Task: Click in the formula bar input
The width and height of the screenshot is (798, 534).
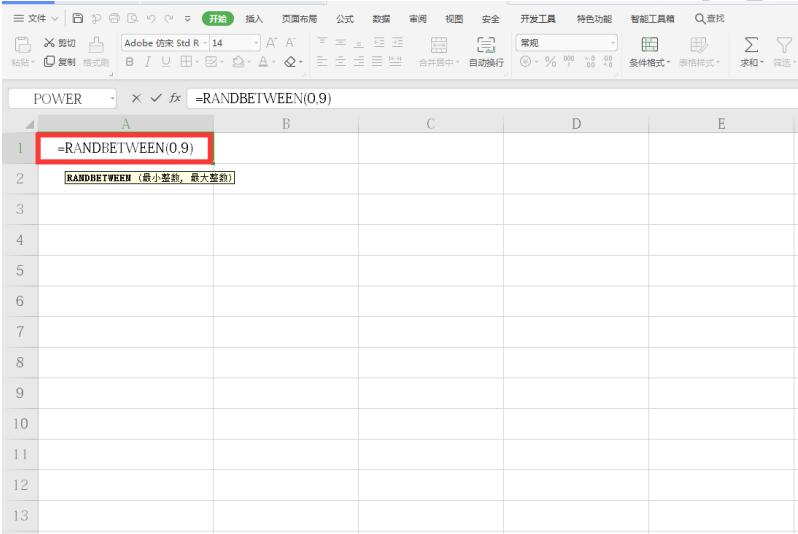Action: coord(492,98)
